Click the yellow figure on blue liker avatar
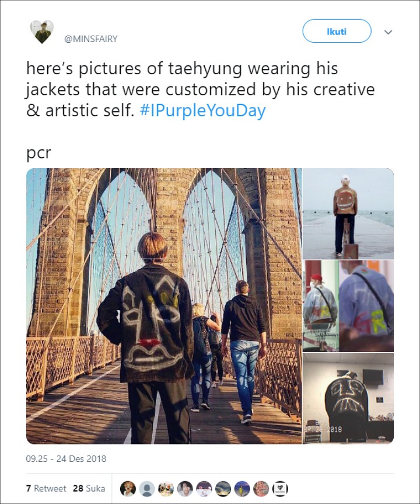Screen dimensions: 420x504 click(242, 489)
